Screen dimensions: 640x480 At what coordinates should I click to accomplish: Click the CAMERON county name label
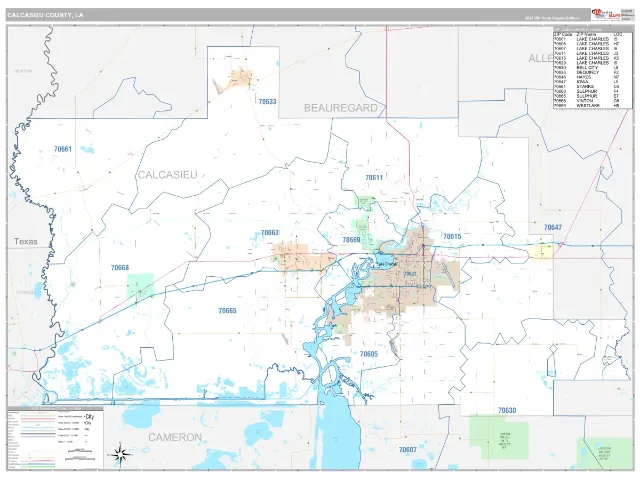(x=175, y=438)
